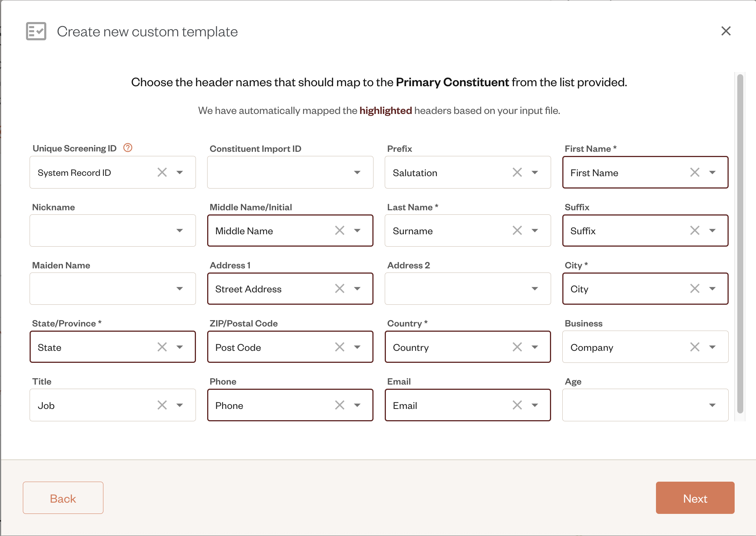The image size is (756, 536).
Task: Close the custom template dialog
Action: tap(726, 31)
